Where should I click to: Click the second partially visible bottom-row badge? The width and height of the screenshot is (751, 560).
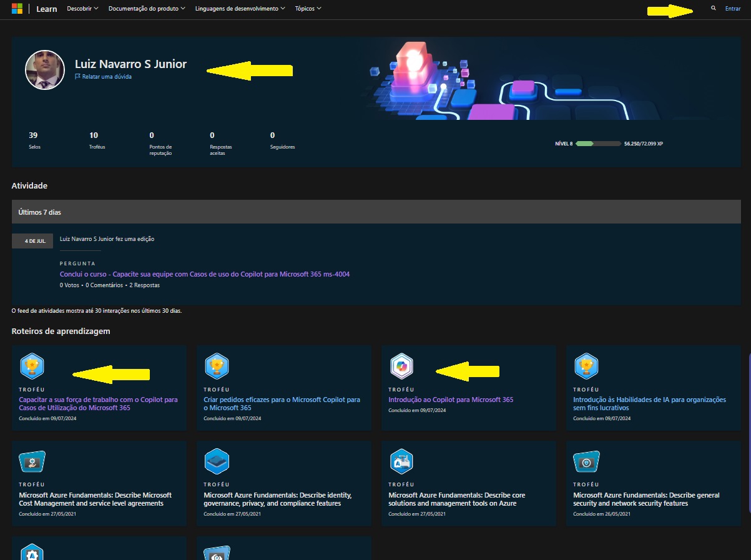(x=217, y=552)
